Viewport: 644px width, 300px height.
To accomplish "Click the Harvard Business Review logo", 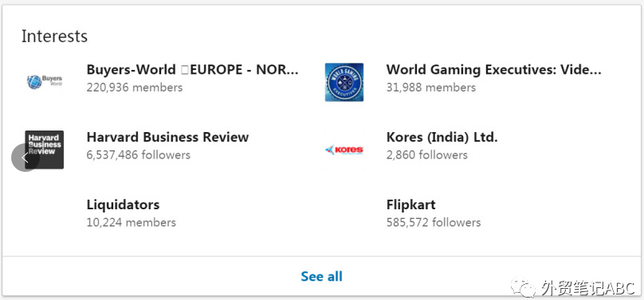I will coord(45,150).
